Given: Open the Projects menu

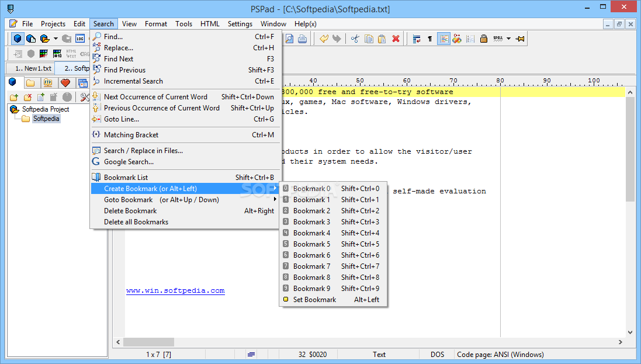Looking at the screenshot, I should pos(53,24).
